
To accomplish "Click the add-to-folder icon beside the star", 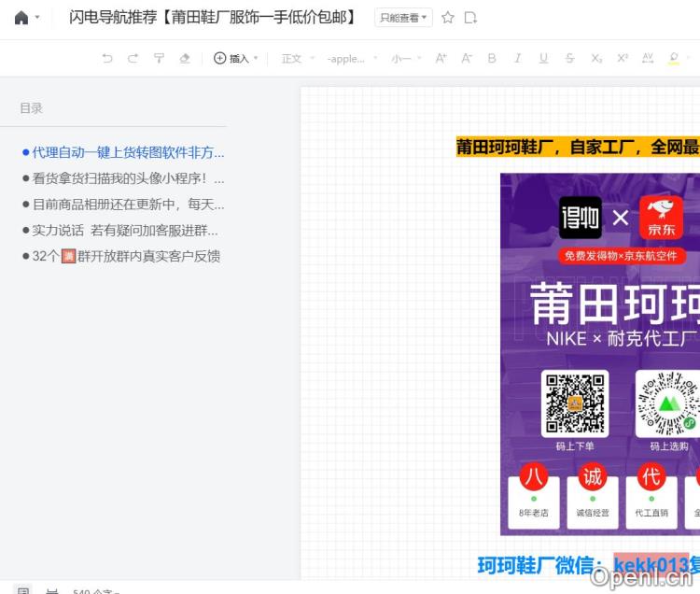I will (x=470, y=18).
